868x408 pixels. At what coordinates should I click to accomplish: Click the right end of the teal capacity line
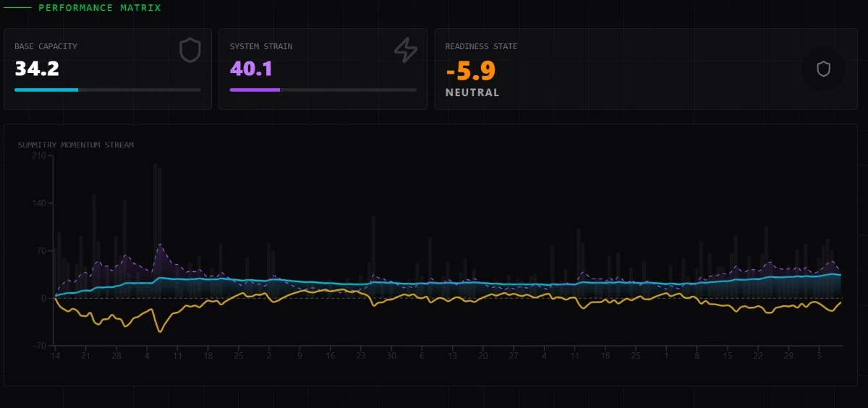840,275
